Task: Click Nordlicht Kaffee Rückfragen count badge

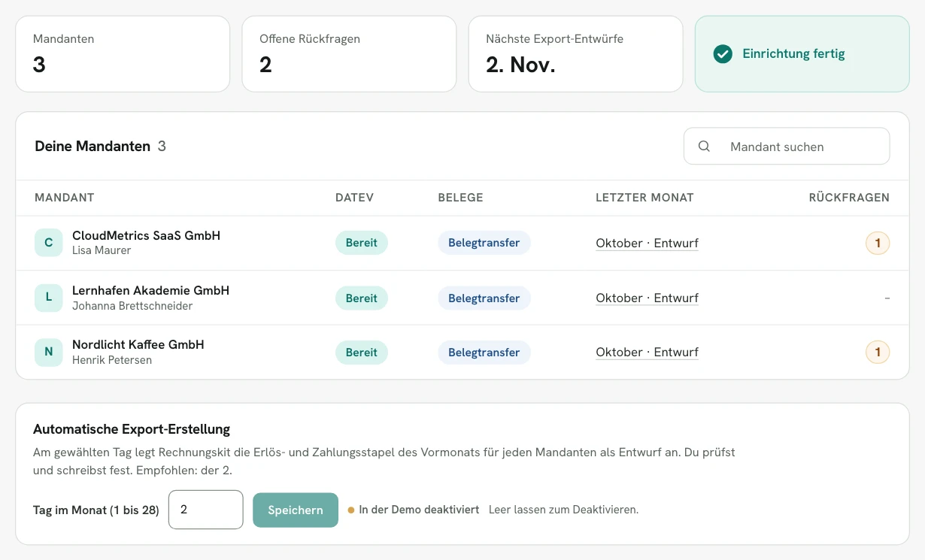Action: (x=878, y=352)
